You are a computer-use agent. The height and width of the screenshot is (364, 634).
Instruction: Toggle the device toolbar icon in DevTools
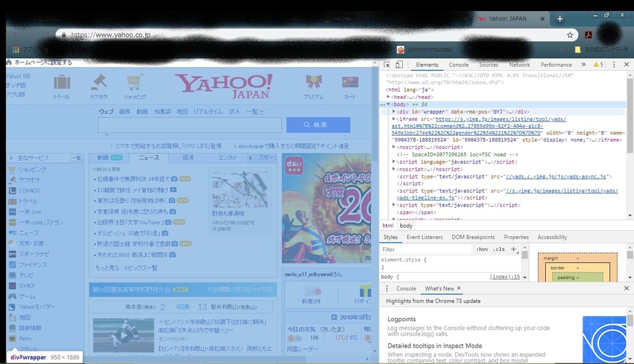coord(399,64)
